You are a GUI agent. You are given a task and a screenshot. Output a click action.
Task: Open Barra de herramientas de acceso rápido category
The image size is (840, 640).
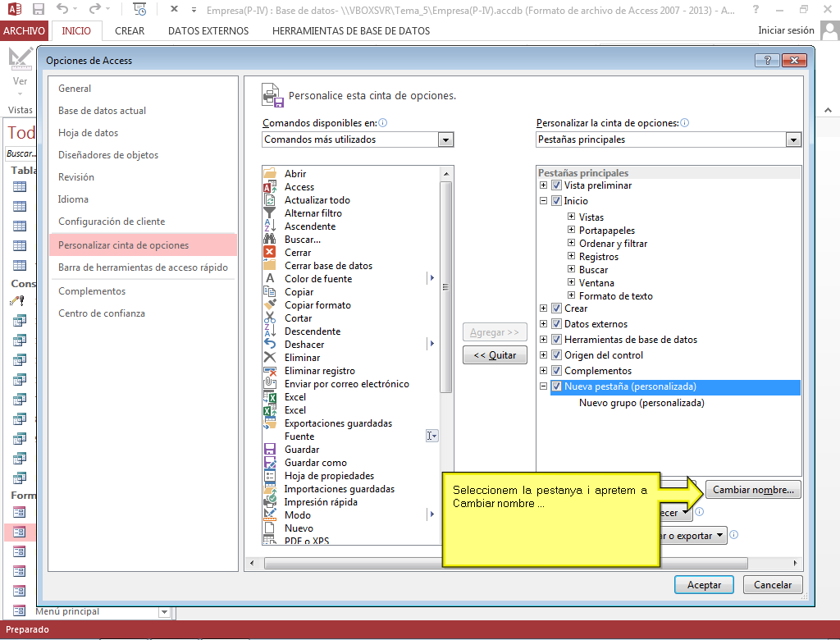(143, 267)
